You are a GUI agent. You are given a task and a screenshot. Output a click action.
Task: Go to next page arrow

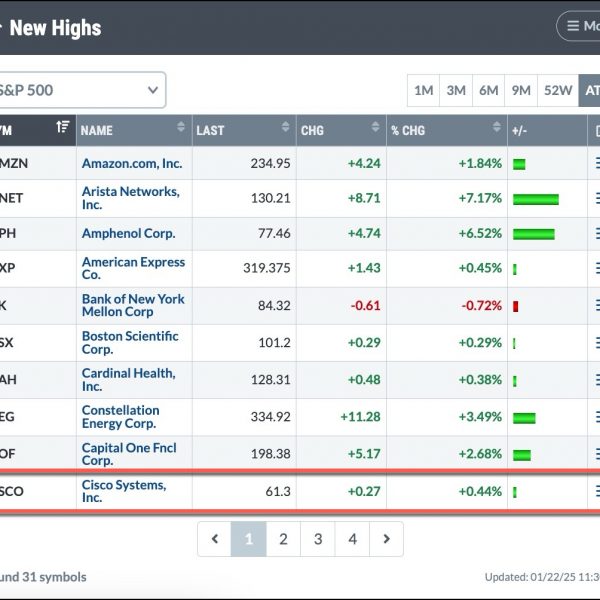point(386,539)
